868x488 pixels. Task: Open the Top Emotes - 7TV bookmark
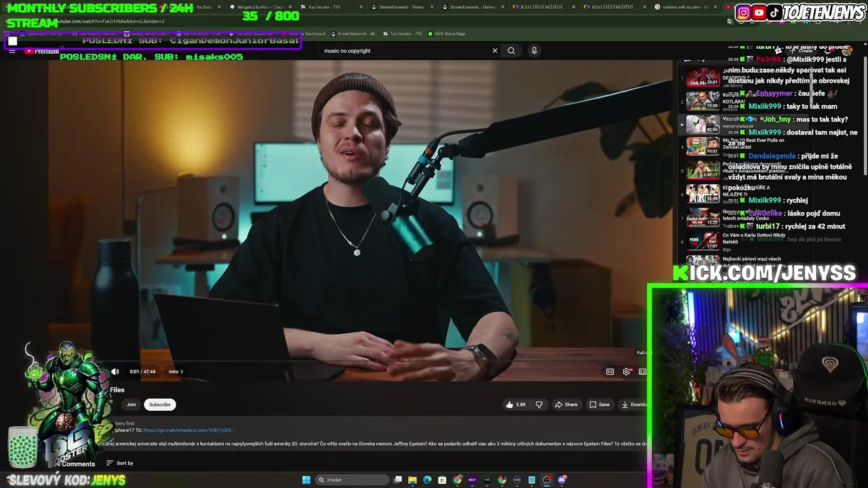click(x=402, y=34)
